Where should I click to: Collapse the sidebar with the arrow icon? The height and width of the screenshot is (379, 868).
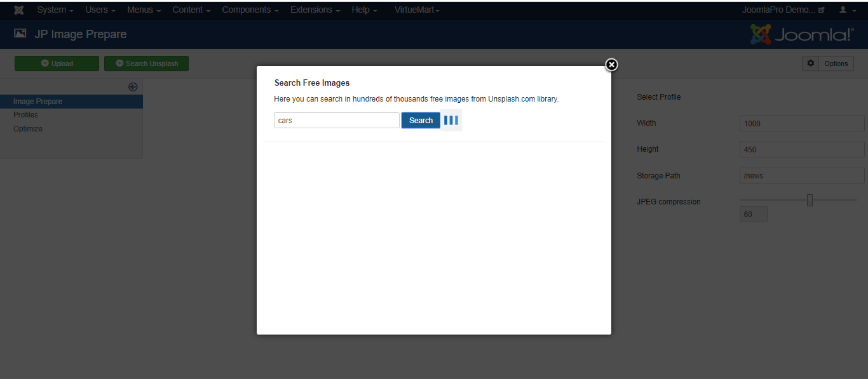tap(133, 87)
